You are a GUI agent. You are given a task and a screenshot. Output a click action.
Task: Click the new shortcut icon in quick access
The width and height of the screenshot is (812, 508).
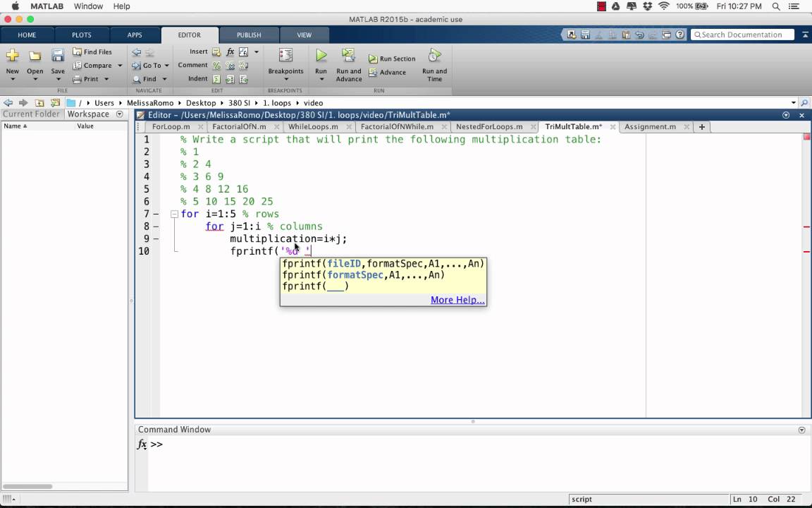(571, 35)
